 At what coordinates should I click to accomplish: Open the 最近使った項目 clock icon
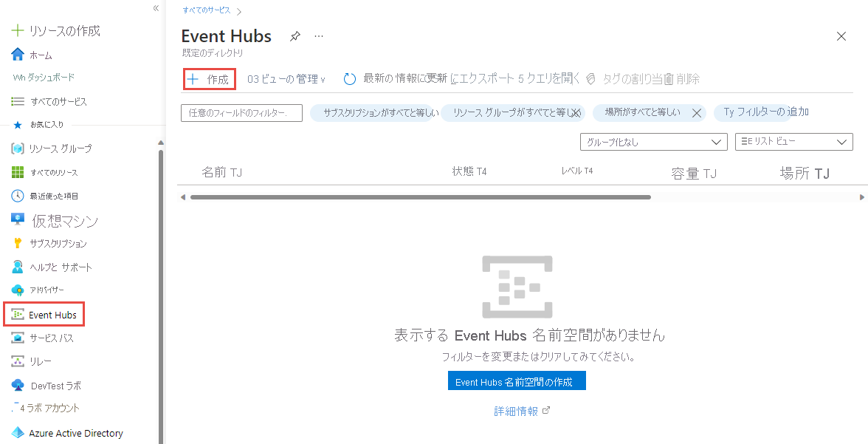(18, 196)
